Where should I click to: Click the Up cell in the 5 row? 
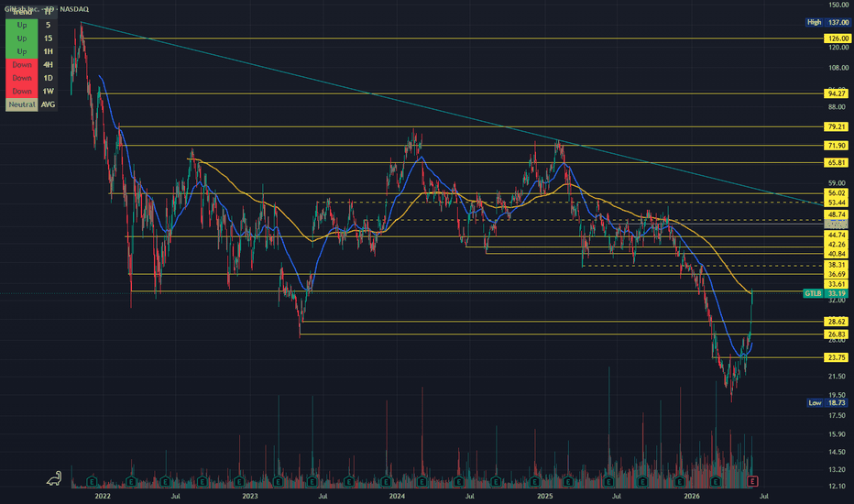22,25
